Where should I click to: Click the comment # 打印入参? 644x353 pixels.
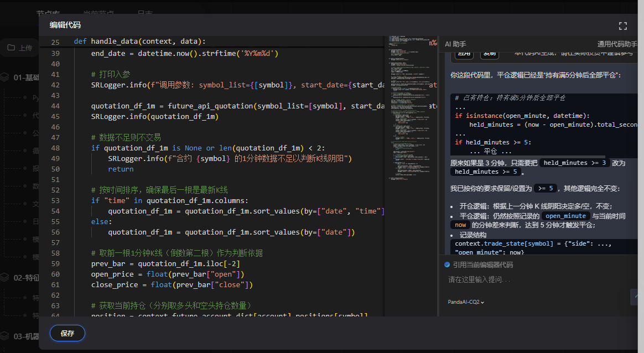(111, 74)
